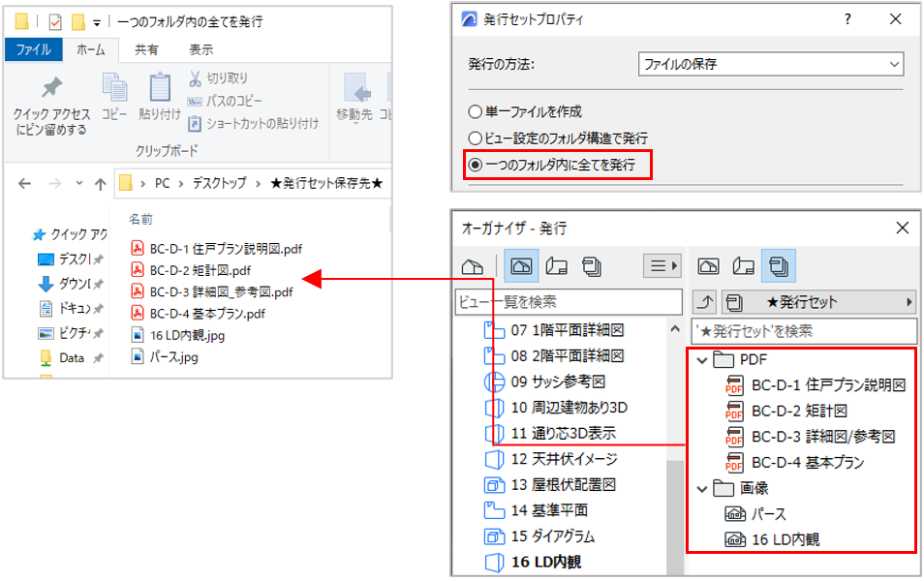Select layout book icon in organizer right panel
Image resolution: width=924 pixels, height=581 pixels.
point(743,266)
